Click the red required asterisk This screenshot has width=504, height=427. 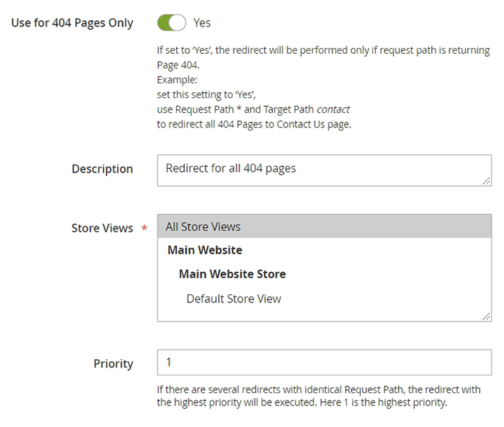(x=144, y=228)
